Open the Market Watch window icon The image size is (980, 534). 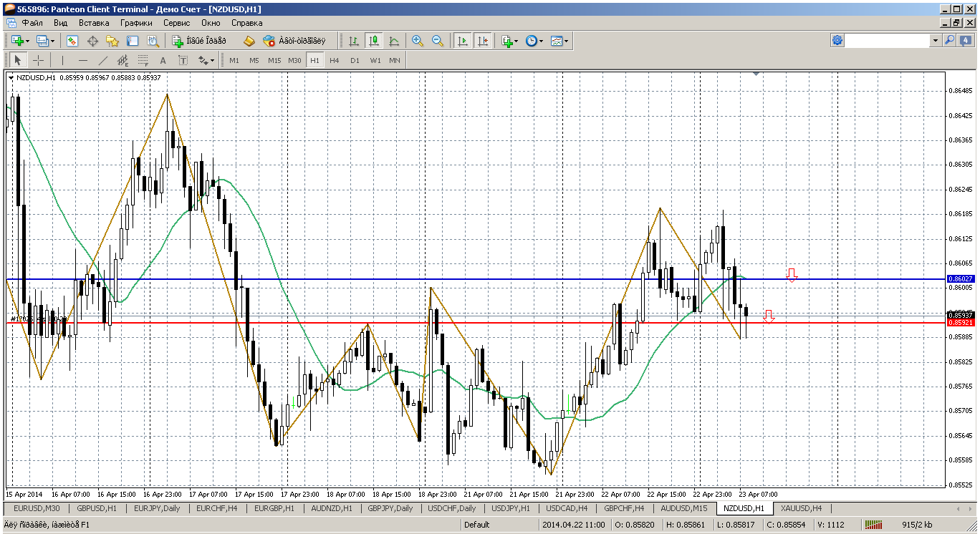(x=72, y=42)
